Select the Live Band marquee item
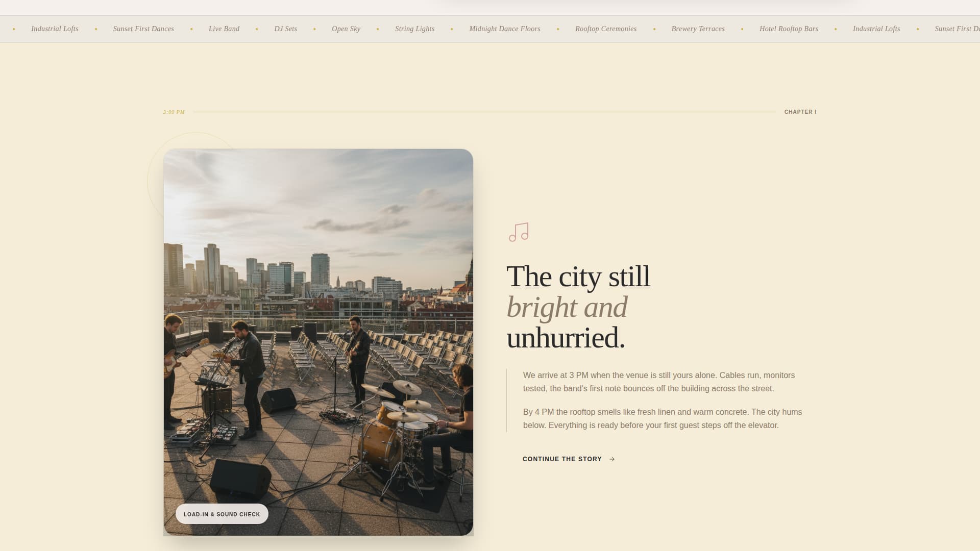 coord(224,29)
